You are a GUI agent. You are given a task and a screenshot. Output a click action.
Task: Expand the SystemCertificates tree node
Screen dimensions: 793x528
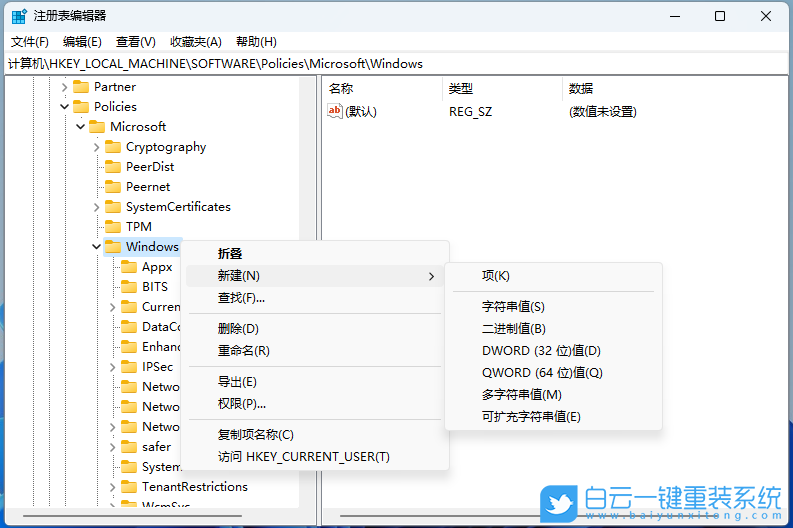(x=97, y=207)
